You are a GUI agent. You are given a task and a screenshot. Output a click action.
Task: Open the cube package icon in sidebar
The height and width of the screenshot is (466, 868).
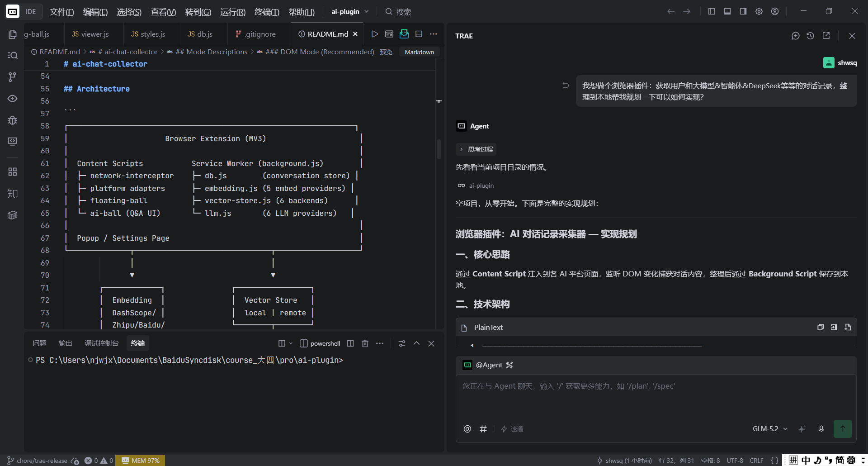[x=13, y=215]
